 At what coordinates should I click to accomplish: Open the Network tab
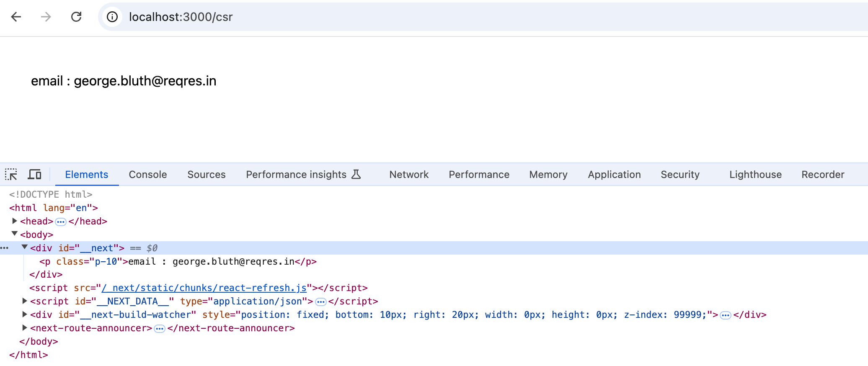tap(408, 175)
